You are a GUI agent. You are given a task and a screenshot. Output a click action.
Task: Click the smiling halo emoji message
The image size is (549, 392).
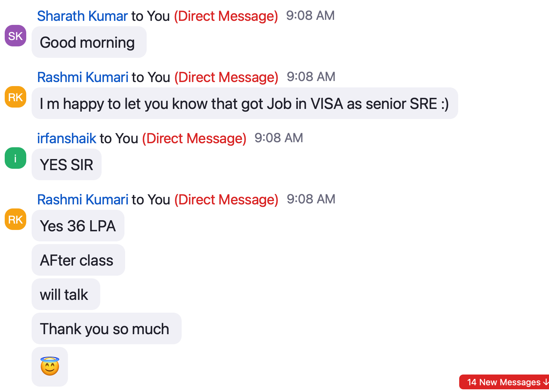click(50, 366)
